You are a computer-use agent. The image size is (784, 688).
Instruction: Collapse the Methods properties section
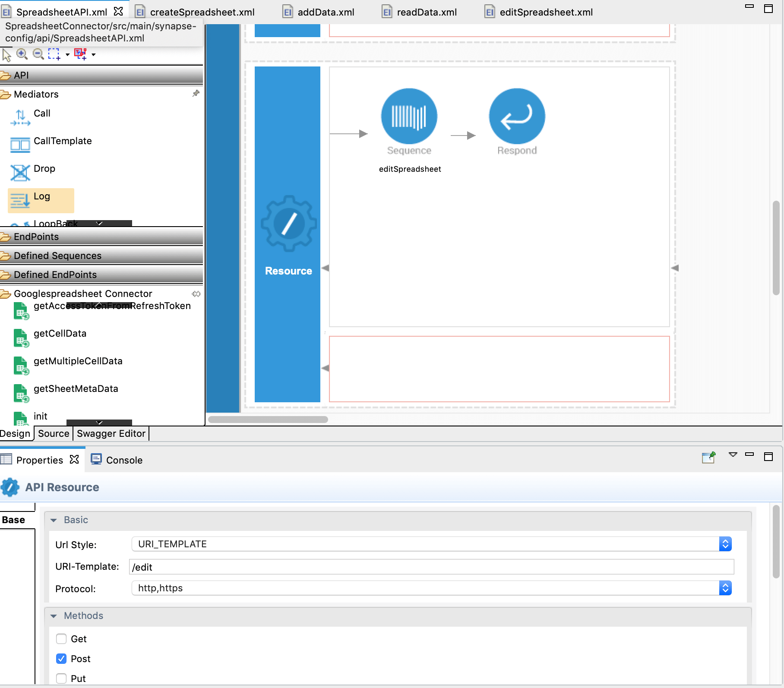coord(54,616)
